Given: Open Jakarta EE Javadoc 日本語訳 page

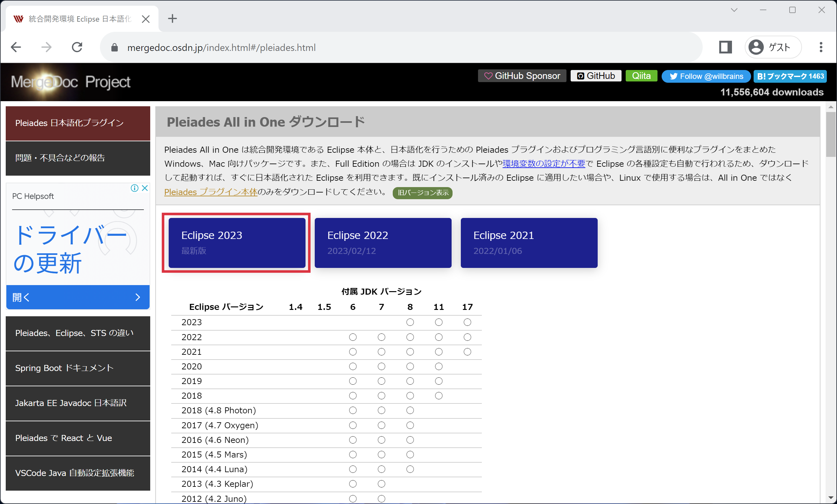Looking at the screenshot, I should (x=78, y=403).
